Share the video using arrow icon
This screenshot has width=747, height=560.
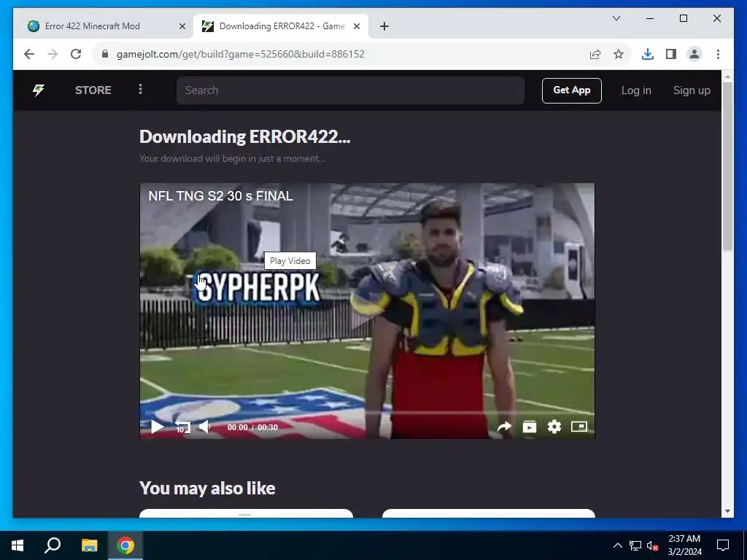click(x=504, y=427)
